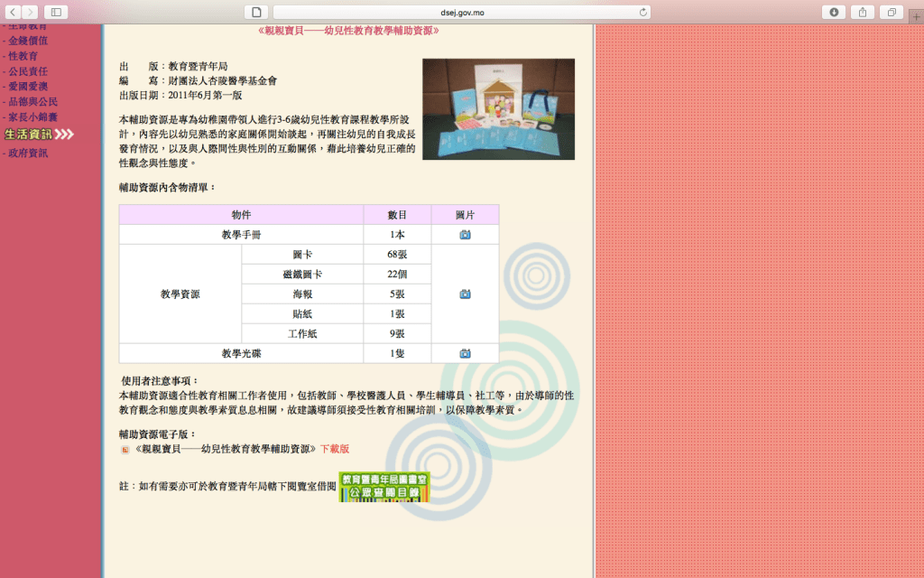
Task: Go to 政府資訊 in the left menu
Action: click(x=27, y=154)
